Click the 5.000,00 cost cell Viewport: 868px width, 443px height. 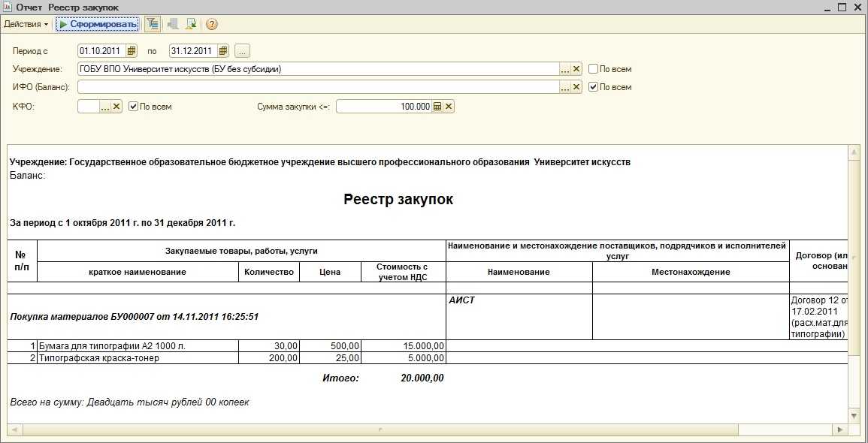coord(403,358)
